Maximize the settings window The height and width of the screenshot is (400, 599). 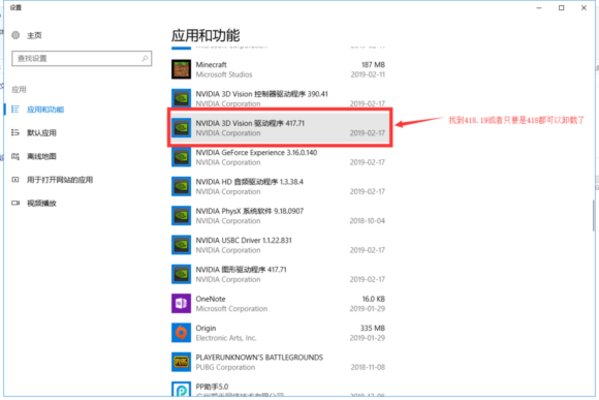[561, 8]
